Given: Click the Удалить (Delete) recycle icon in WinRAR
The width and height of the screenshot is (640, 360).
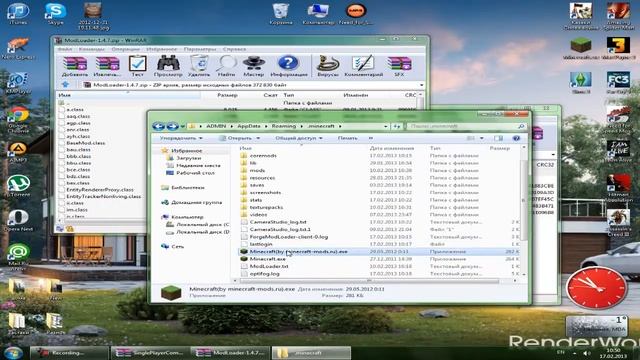Looking at the screenshot, I should (x=199, y=67).
